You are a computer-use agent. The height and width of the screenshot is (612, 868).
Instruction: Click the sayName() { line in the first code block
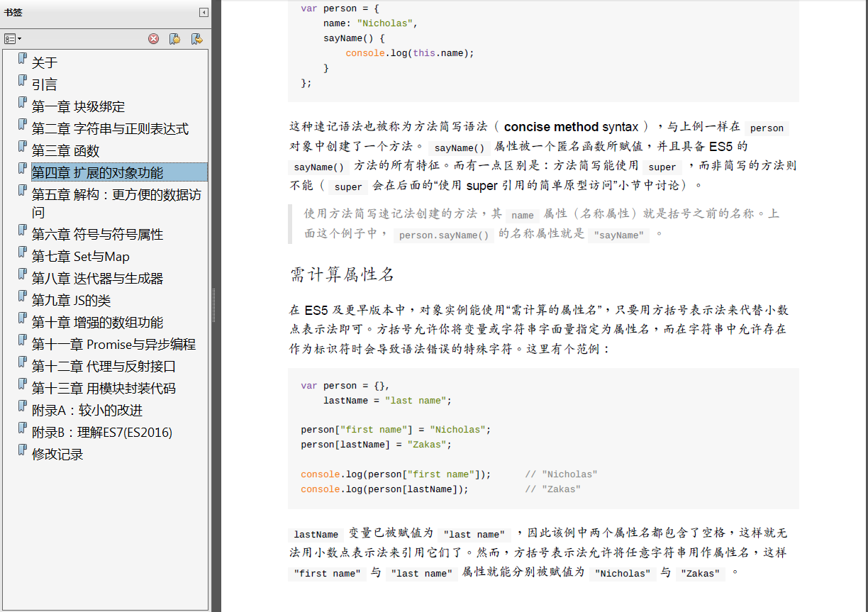pos(354,38)
